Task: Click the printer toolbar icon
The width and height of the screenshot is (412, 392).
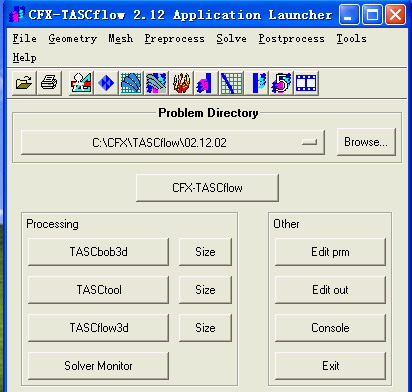Action: [x=49, y=83]
